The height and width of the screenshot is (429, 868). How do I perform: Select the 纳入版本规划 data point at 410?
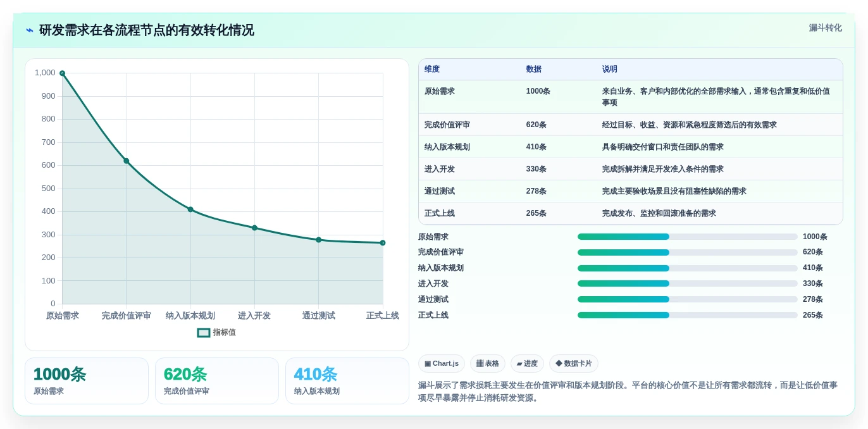click(x=190, y=209)
